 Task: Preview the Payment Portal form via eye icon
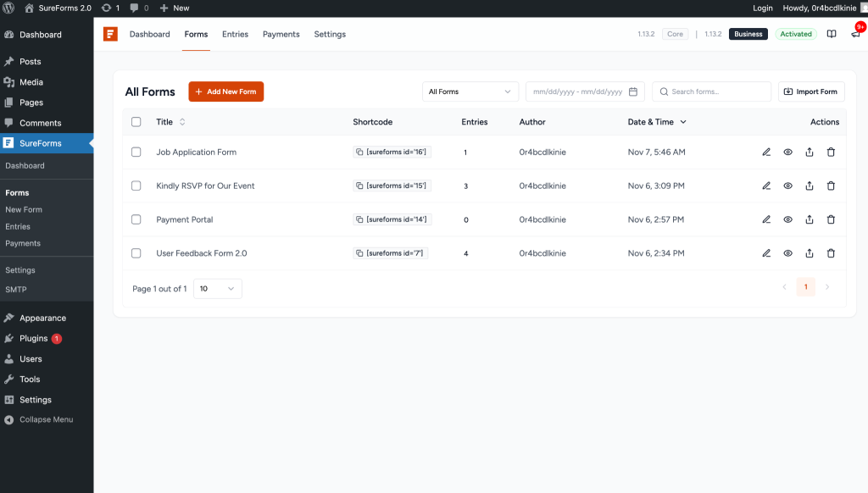point(787,219)
